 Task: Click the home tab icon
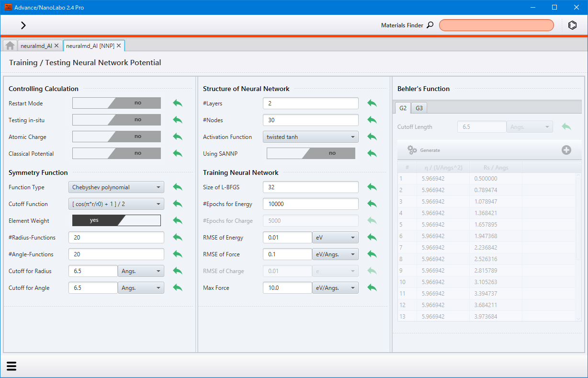click(x=10, y=46)
